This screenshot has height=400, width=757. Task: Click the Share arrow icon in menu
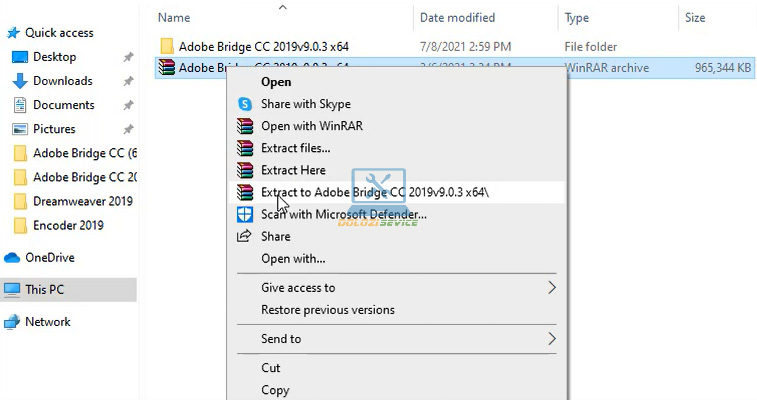pos(245,236)
